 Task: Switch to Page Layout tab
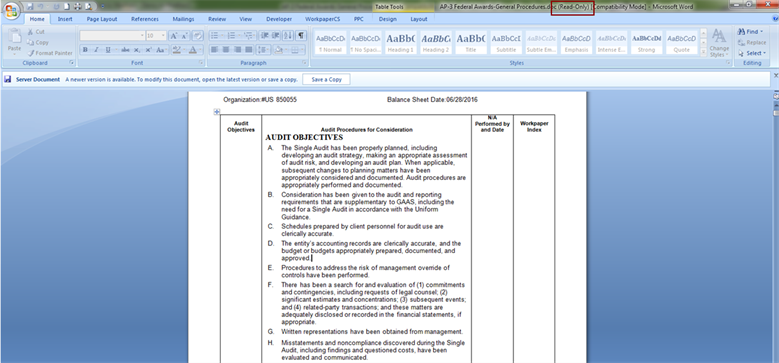point(102,19)
